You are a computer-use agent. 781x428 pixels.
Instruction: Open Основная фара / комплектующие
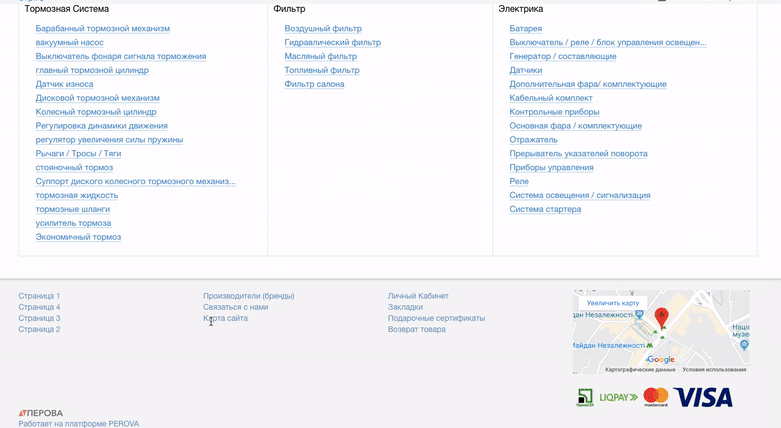[x=575, y=126]
